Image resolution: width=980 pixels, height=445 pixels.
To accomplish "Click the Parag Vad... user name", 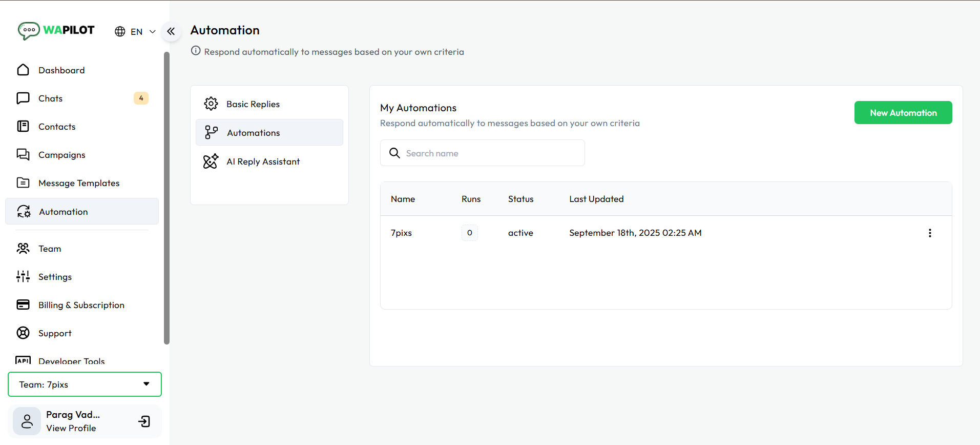I will click(x=73, y=415).
